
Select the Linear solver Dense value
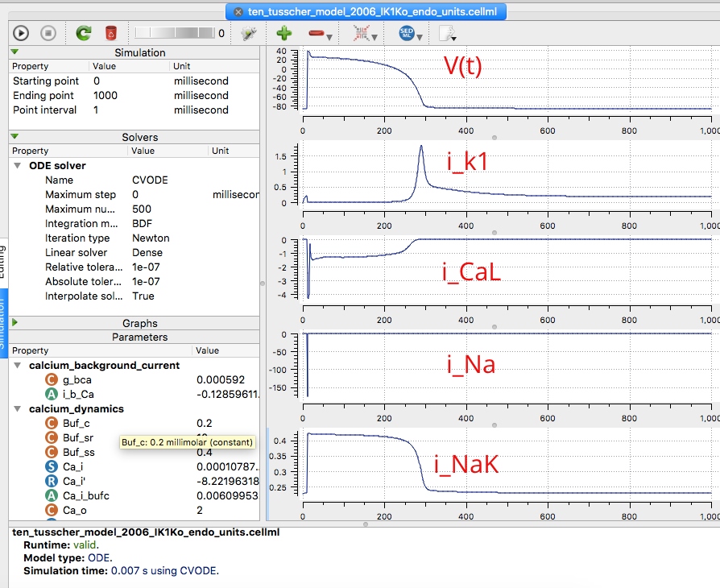147,253
